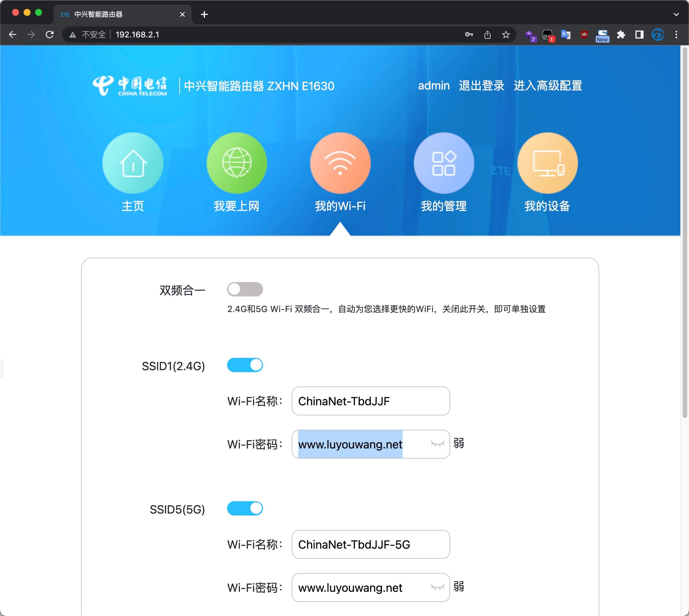Click the 5G Wi-Fi密码 field
The height and width of the screenshot is (616, 689).
371,588
